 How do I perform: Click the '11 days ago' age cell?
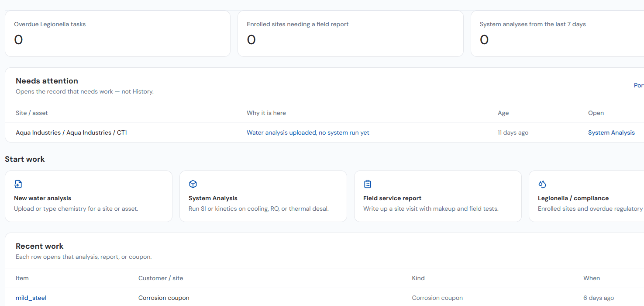pyautogui.click(x=513, y=132)
